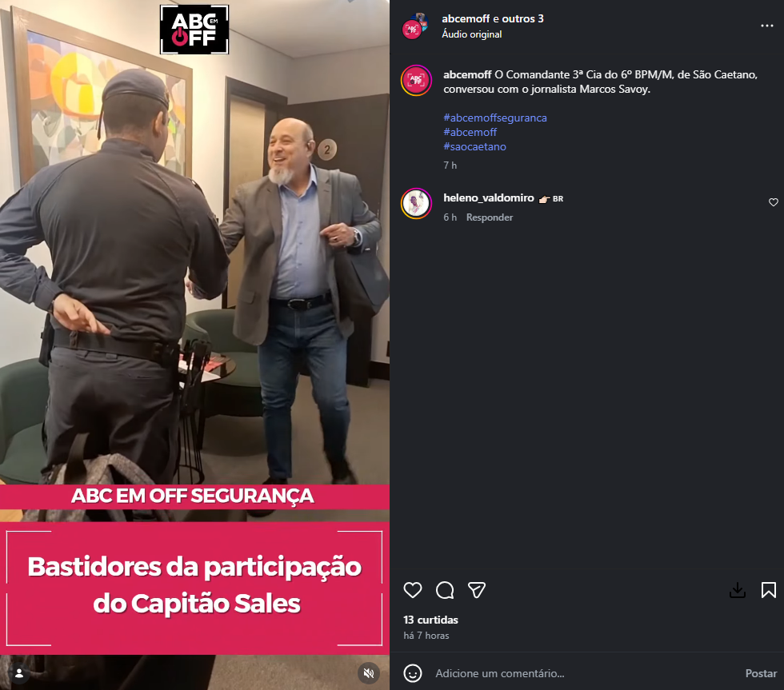Share post using paper plane icon
This screenshot has height=690, width=784.
(x=477, y=590)
